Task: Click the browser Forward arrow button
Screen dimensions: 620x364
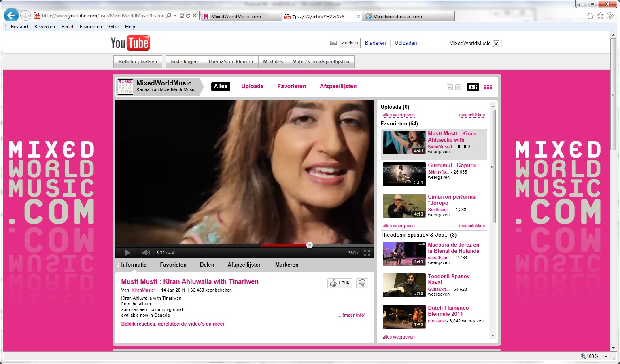Action: tap(25, 16)
